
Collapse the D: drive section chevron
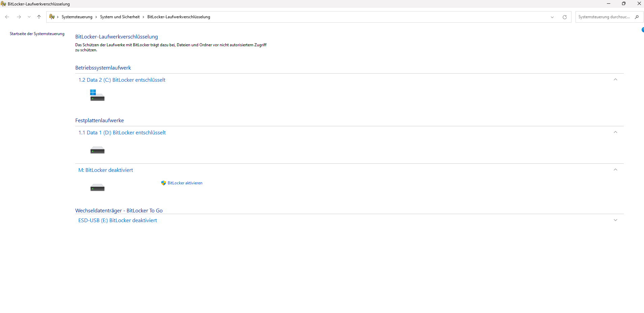615,132
